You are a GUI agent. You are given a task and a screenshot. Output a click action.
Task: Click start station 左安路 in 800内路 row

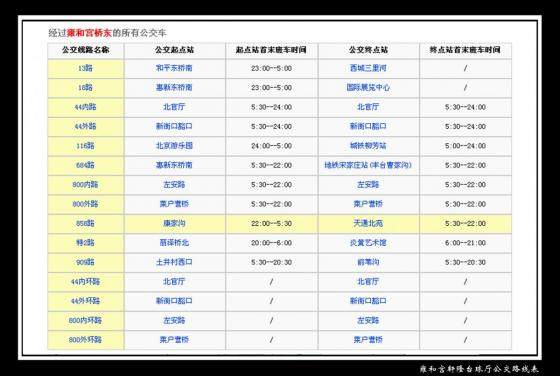(x=174, y=185)
